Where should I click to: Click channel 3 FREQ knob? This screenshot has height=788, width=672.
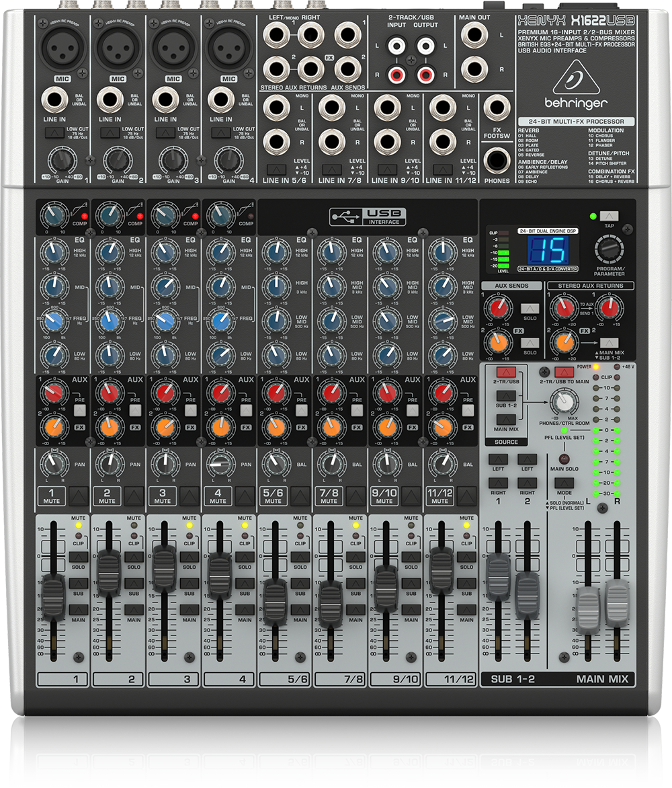165,321
